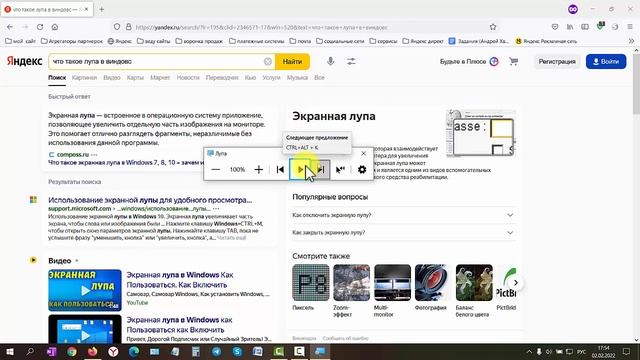
Task: Open платежные системы bookmark folder
Action: pos(256,41)
